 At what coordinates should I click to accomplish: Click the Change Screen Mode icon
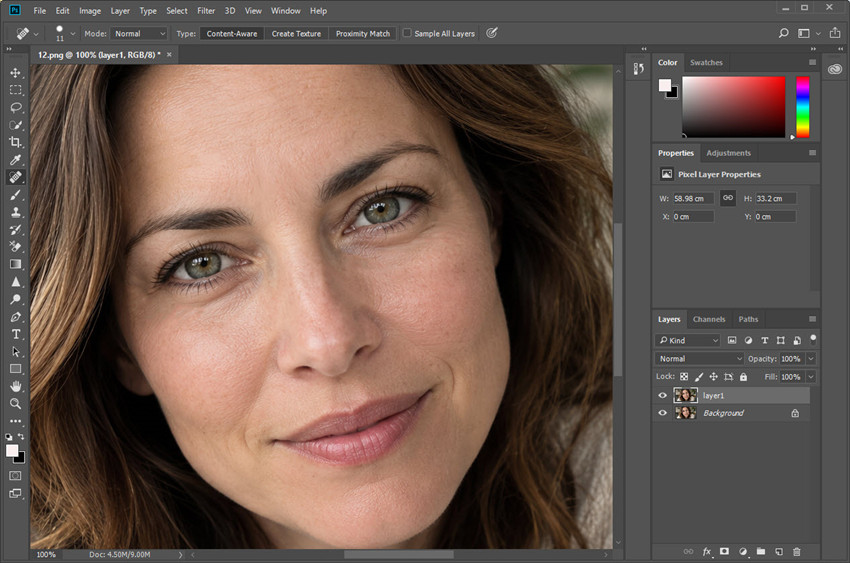point(15,493)
